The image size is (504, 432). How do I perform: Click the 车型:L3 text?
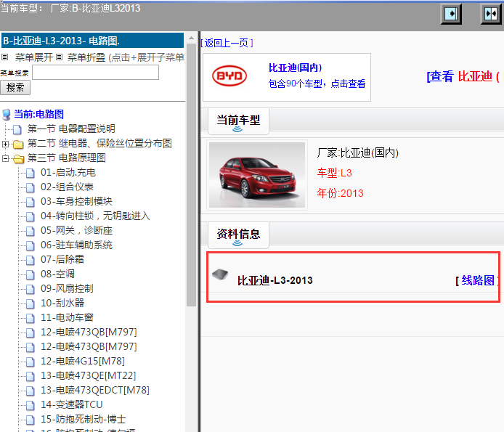[x=334, y=174]
